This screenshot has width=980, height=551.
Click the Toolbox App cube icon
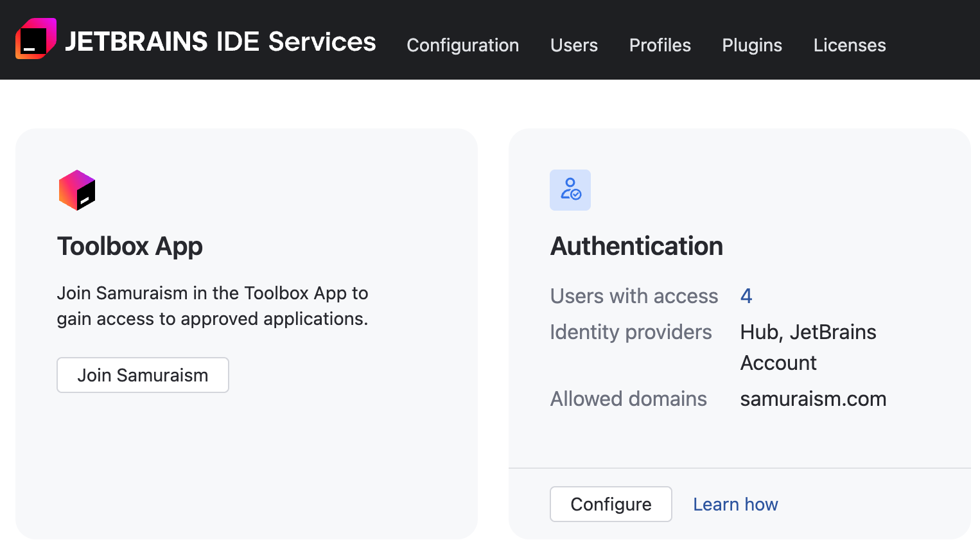click(x=77, y=190)
